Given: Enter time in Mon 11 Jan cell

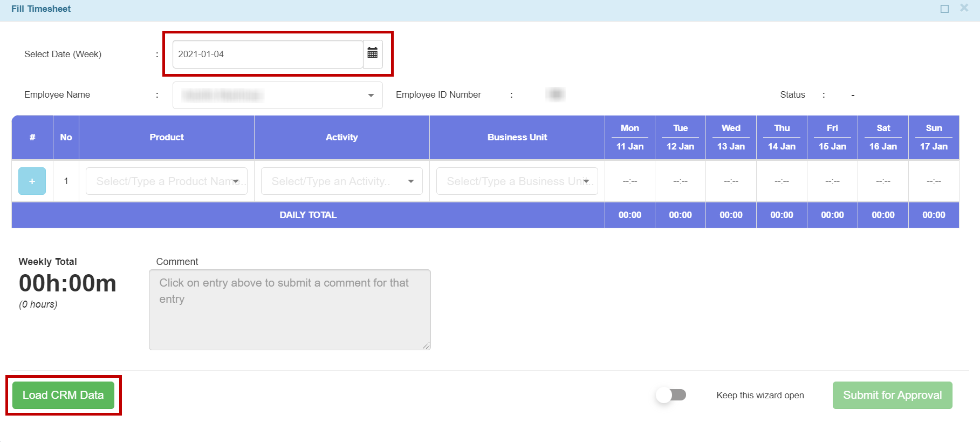Looking at the screenshot, I should pyautogui.click(x=629, y=181).
